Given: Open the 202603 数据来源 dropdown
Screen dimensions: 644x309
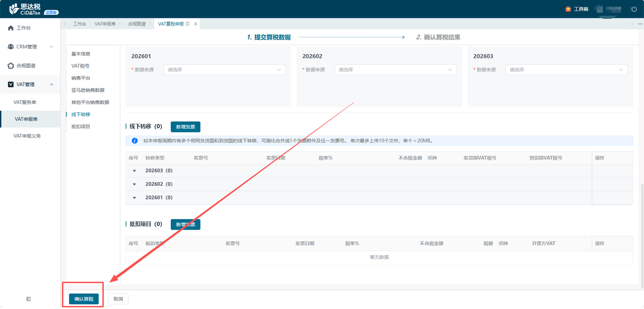Looking at the screenshot, I should point(566,70).
